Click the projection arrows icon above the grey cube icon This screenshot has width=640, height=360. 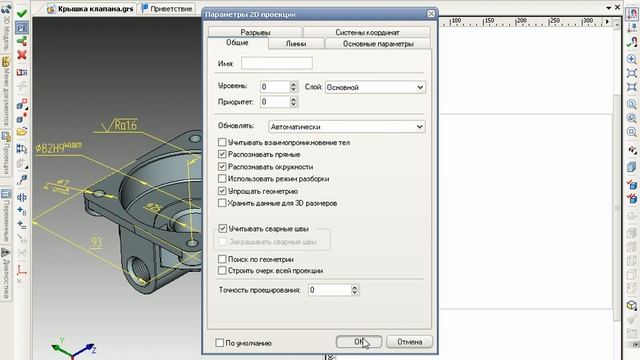click(x=22, y=149)
